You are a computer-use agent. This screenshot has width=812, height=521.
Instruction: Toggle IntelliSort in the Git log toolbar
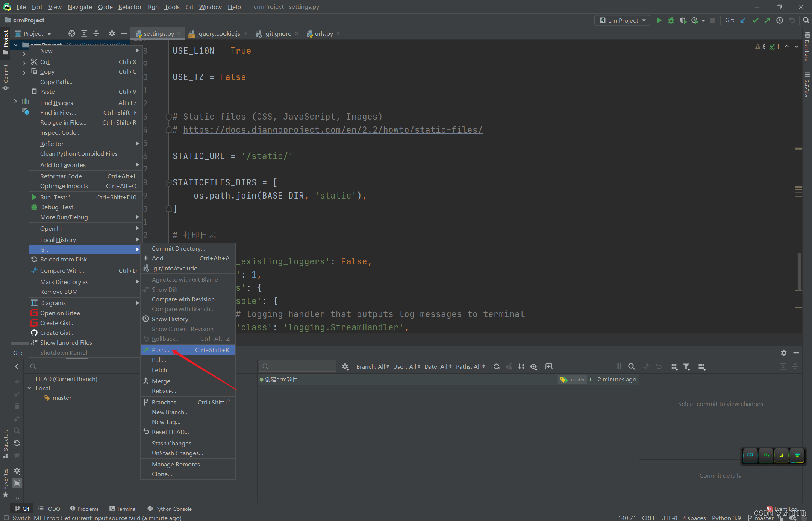pos(521,366)
